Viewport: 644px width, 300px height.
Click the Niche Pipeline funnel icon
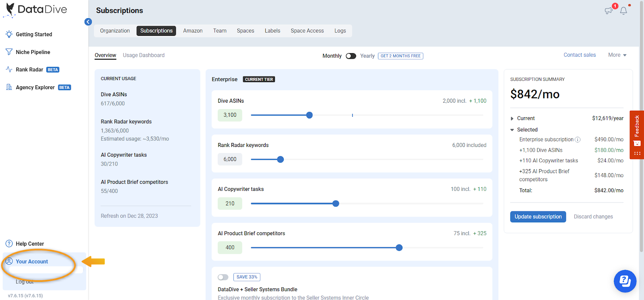click(9, 52)
